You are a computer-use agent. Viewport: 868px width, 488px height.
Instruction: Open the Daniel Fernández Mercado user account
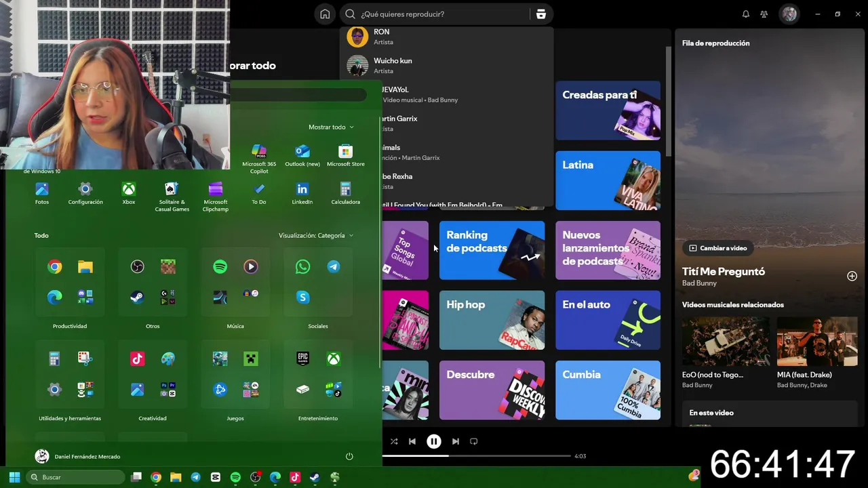77,457
